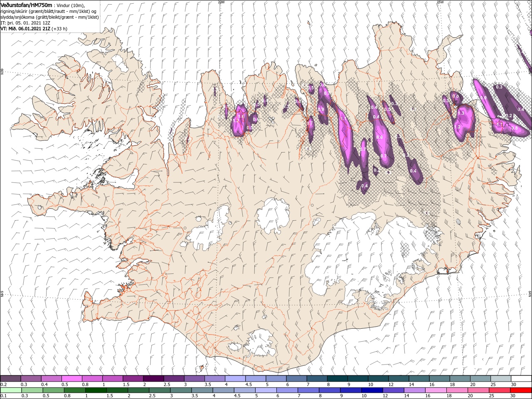Click the 'VT: Mið. 06.01.2021 21Z' valid time

25,28
